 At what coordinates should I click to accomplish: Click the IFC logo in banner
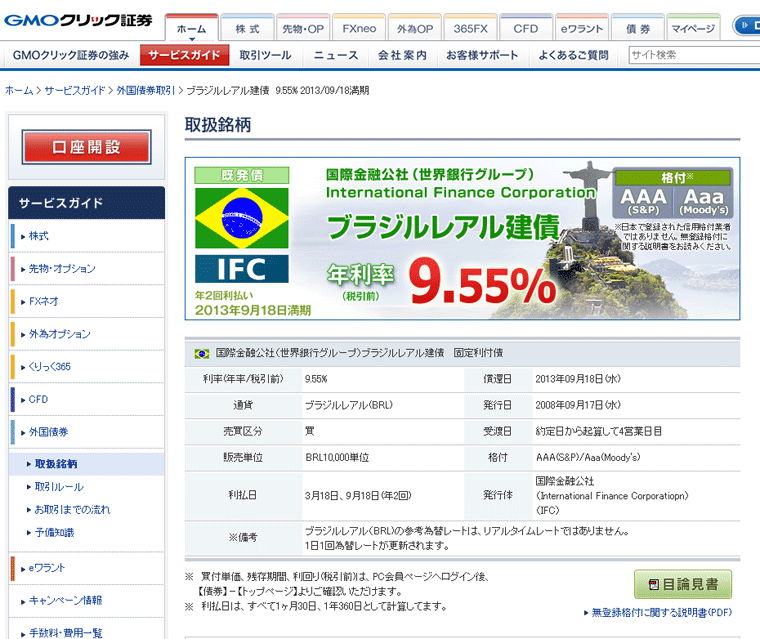click(241, 269)
